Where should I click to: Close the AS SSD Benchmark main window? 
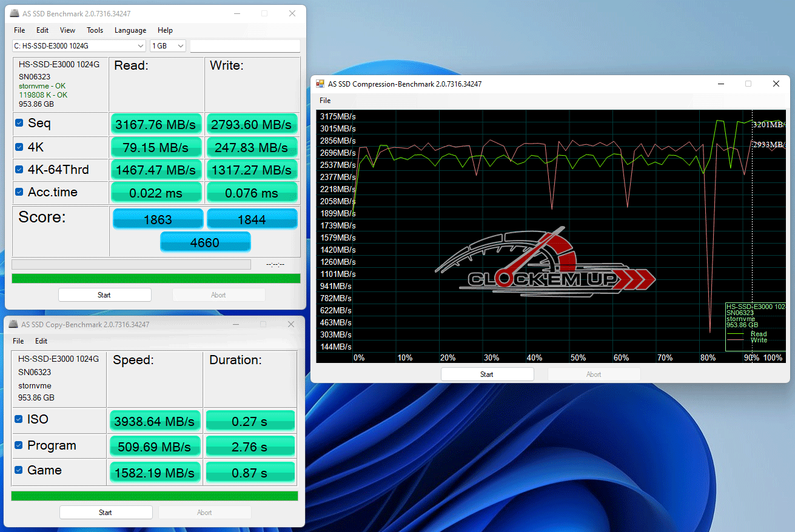292,13
